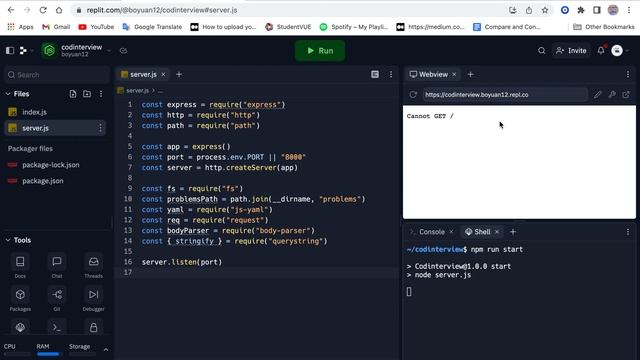This screenshot has width=640, height=360.
Task: Open the Files section more options
Action: [101, 94]
